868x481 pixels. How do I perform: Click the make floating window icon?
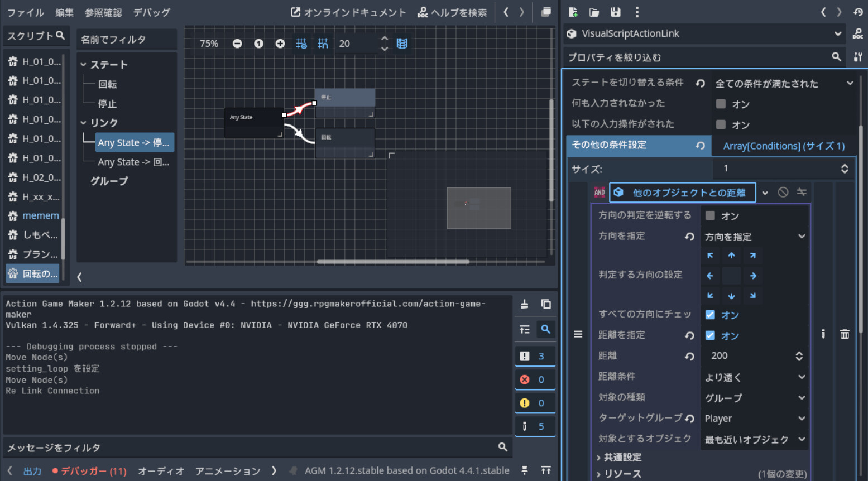tap(546, 12)
